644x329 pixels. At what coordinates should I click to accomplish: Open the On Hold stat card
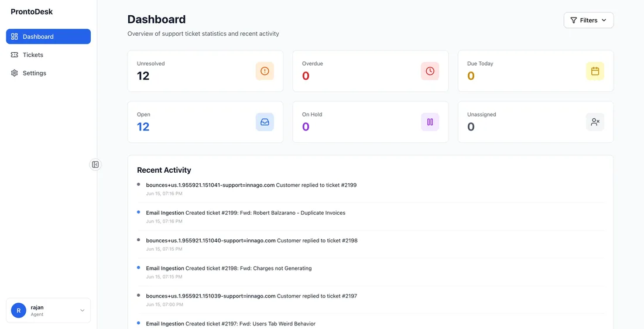click(x=371, y=122)
